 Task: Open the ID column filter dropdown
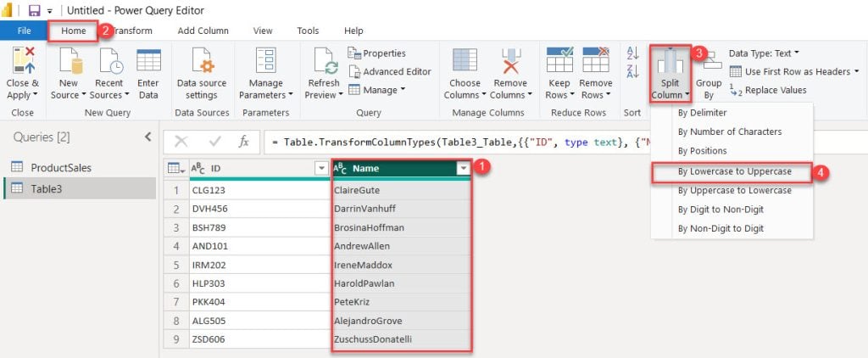tap(321, 169)
